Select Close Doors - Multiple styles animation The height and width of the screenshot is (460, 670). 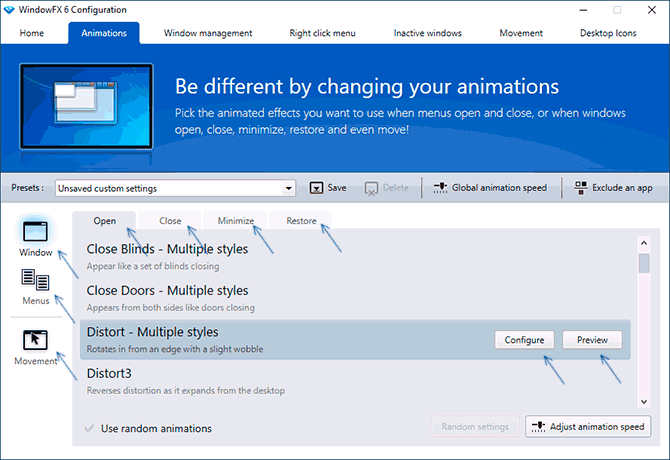pyautogui.click(x=355, y=298)
